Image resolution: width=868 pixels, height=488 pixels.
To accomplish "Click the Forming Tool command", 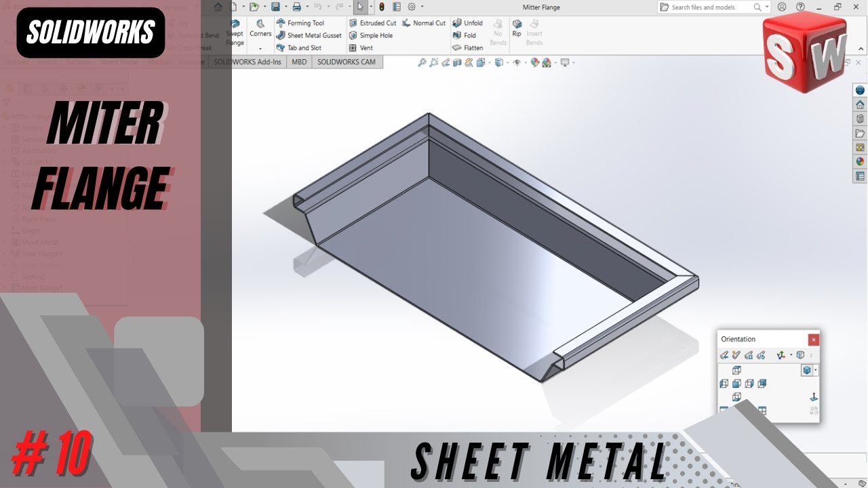I will pyautogui.click(x=299, y=23).
